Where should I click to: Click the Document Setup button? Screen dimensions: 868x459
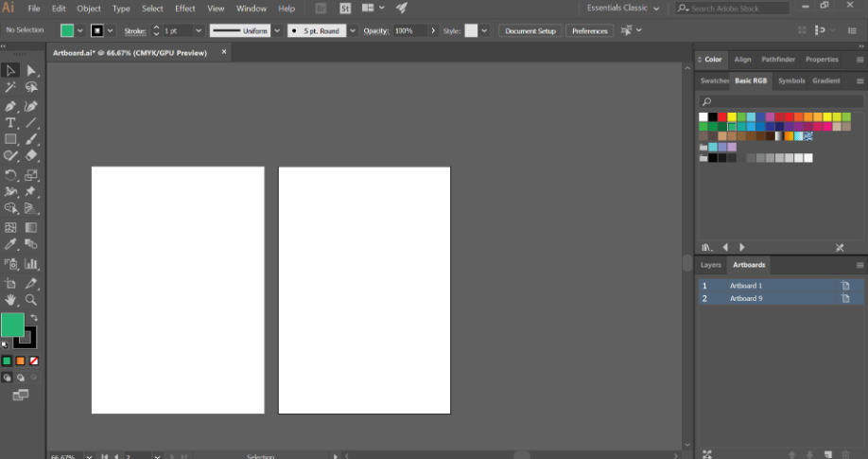(x=530, y=31)
